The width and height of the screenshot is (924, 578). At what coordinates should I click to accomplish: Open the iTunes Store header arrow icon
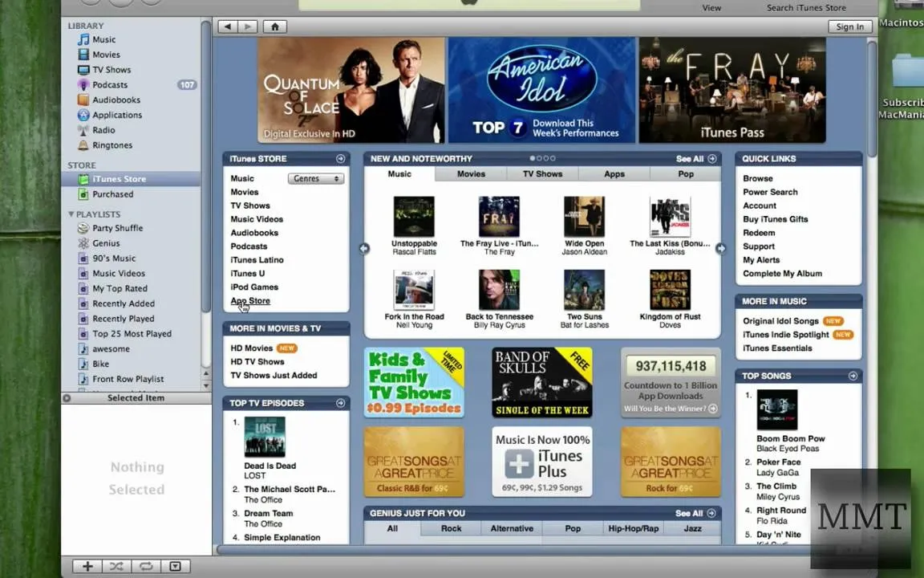[x=341, y=159]
